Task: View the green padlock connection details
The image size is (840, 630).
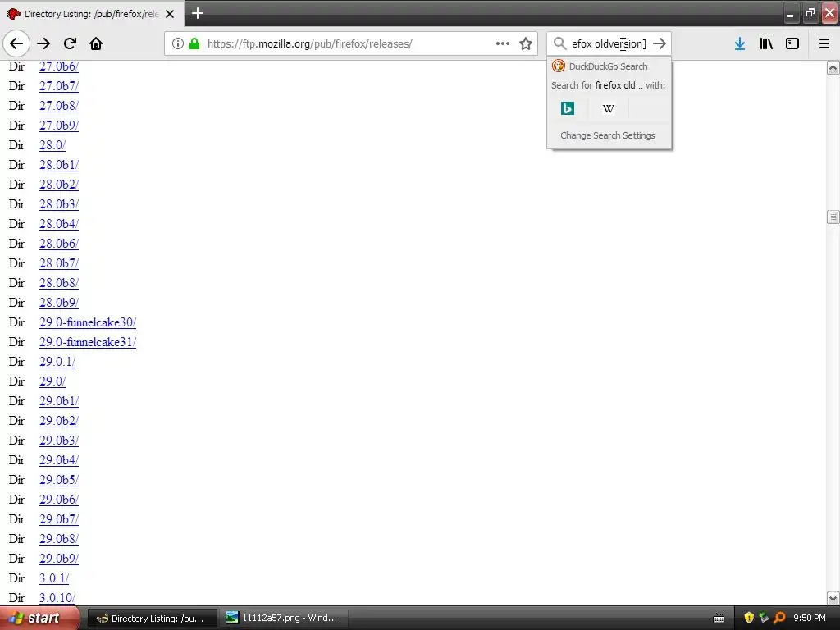Action: pyautogui.click(x=194, y=43)
